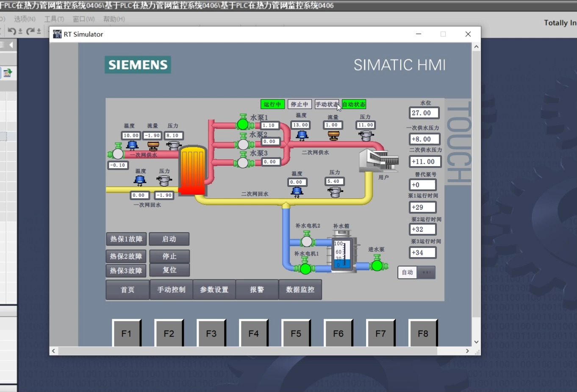Click the redo icon in background toolbar
Screen dimensions: 577x392
click(x=30, y=31)
